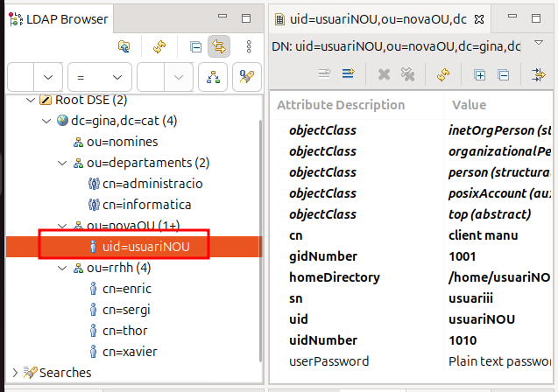Refresh the LDAP Browser tree
The image size is (558, 392).
[x=159, y=47]
